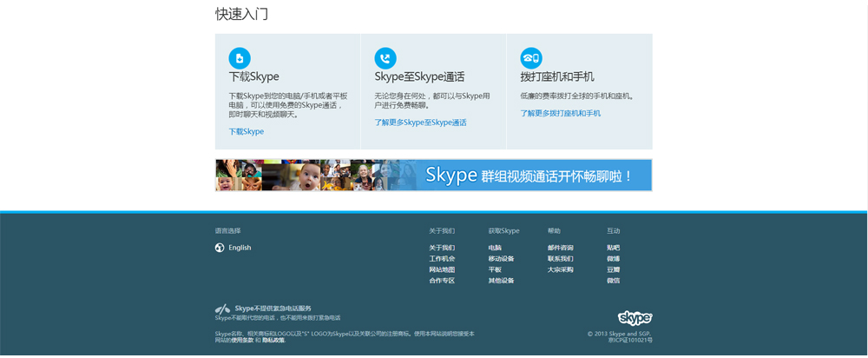The width and height of the screenshot is (868, 358).
Task: Open the 使用条款 link in the footer
Action: coord(242,341)
